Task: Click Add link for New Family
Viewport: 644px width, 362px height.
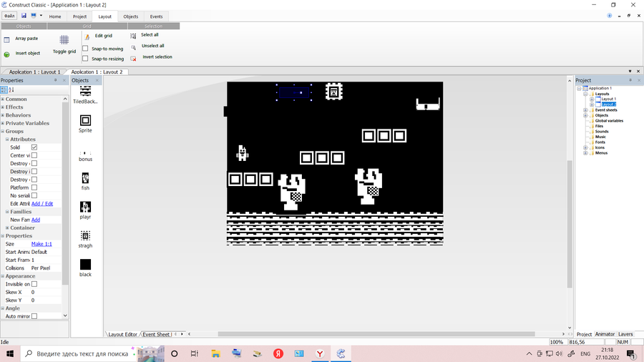Action: pyautogui.click(x=36, y=220)
